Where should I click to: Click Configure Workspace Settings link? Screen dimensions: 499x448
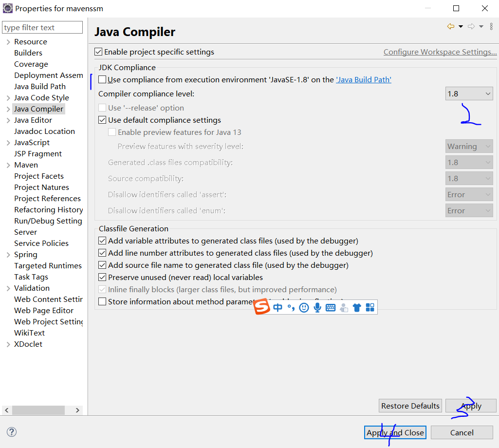click(440, 52)
